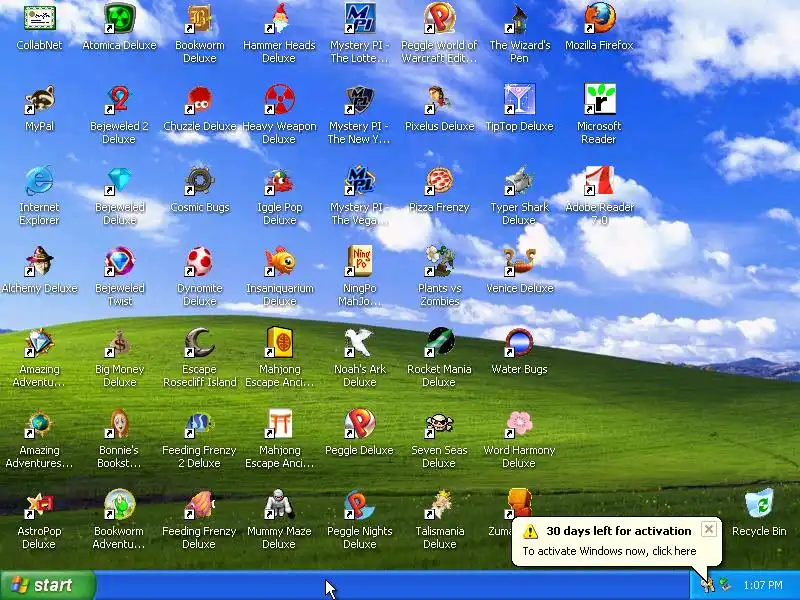
Task: Click Mystery PI The Lottery icon
Action: coord(359,18)
